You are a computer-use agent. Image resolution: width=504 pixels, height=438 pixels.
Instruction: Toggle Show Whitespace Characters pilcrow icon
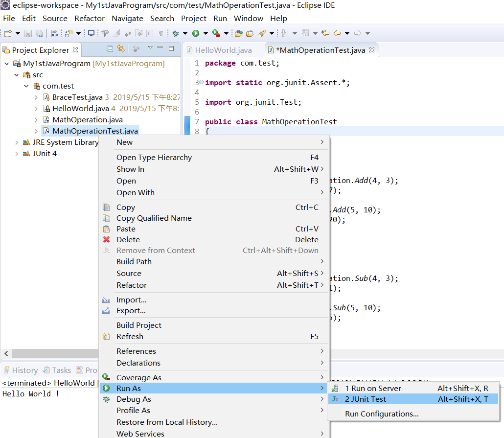tap(160, 33)
